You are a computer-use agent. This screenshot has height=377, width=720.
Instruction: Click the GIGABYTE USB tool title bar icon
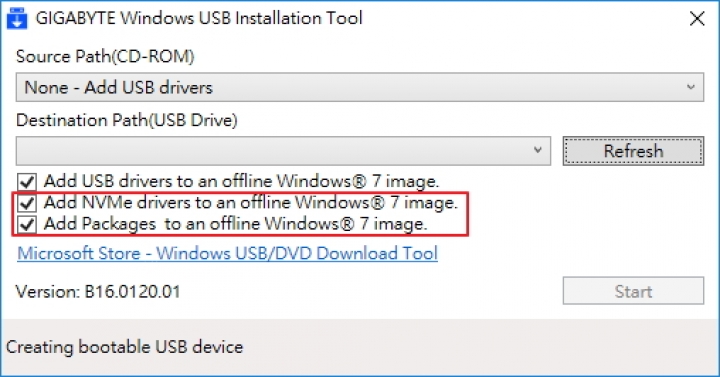coord(17,18)
